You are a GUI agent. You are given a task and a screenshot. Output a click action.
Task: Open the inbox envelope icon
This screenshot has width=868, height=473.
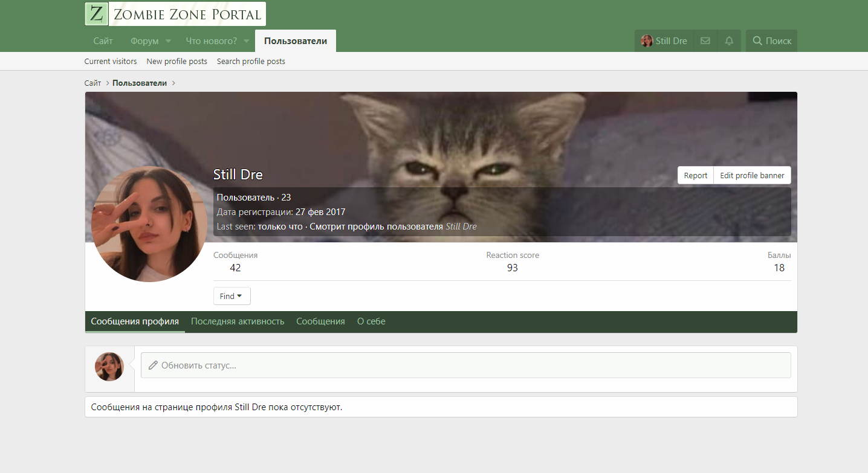[705, 41]
